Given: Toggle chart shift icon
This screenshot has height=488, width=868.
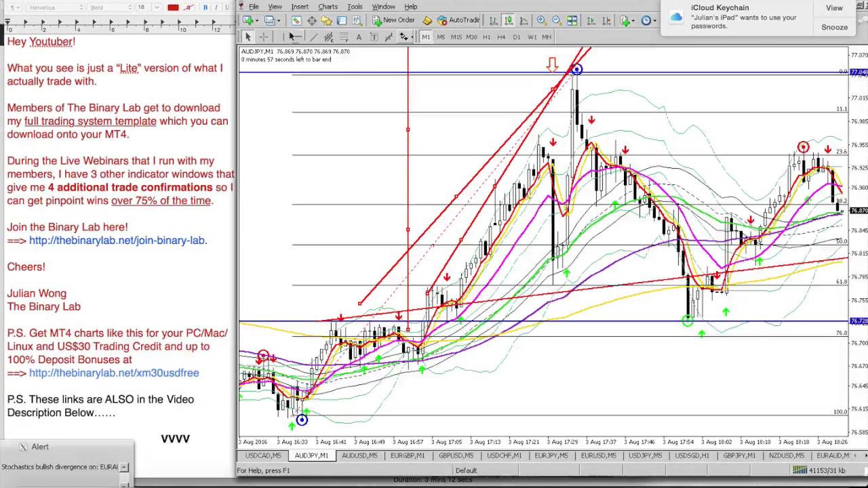Looking at the screenshot, I should pos(606,20).
